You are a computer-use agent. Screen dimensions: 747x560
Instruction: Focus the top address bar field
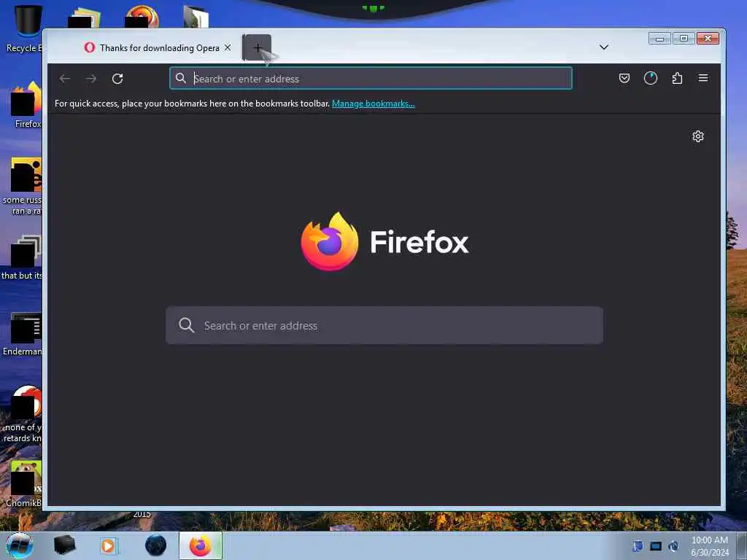pyautogui.click(x=371, y=78)
